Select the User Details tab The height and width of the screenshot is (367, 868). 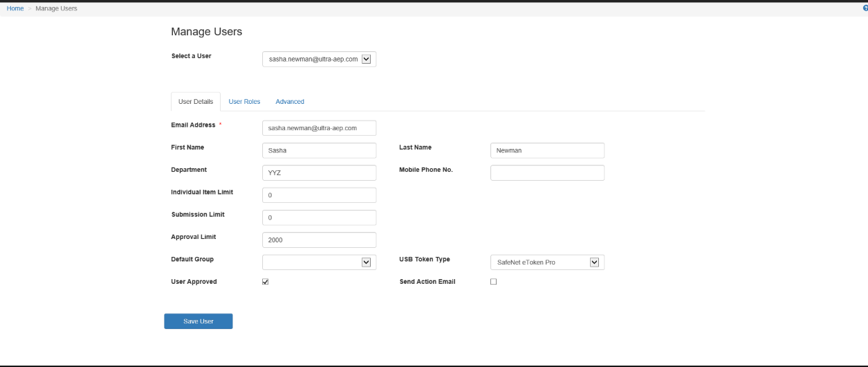pos(196,102)
